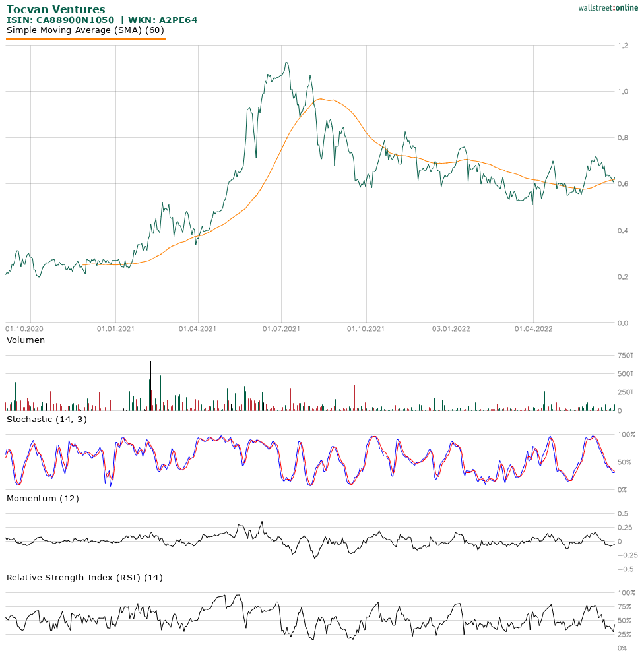
Task: Click the orange SMA legend line
Action: tap(86, 38)
